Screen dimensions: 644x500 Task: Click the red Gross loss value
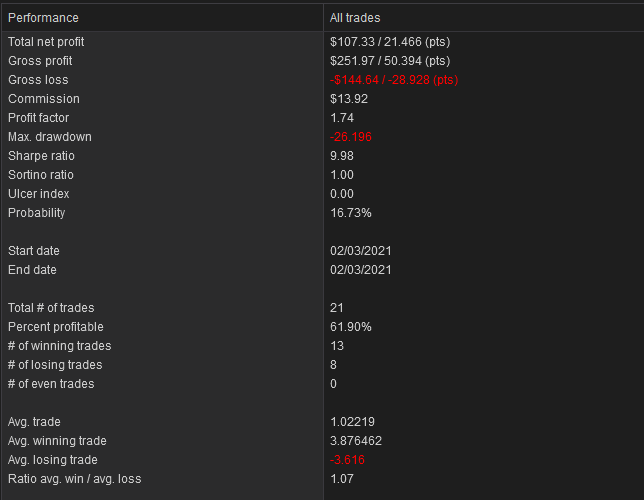[393, 80]
